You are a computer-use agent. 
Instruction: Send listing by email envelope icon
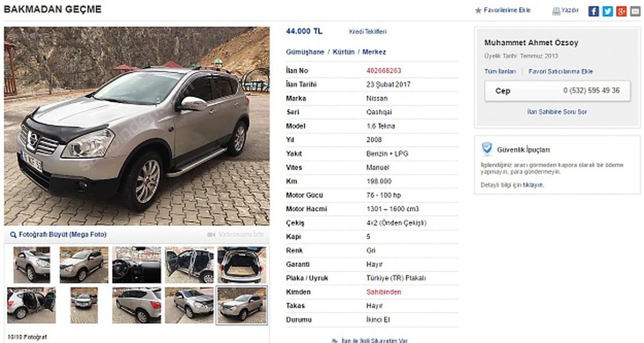pyautogui.click(x=635, y=11)
